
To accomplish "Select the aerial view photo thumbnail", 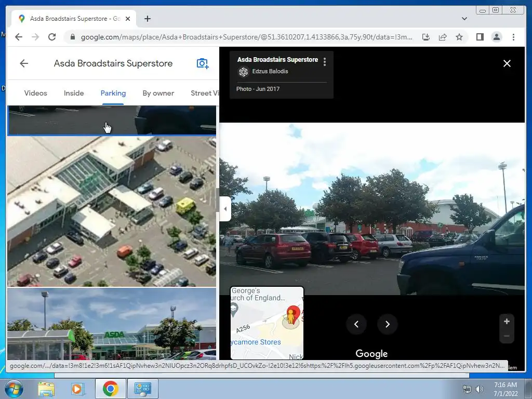I will [x=112, y=212].
